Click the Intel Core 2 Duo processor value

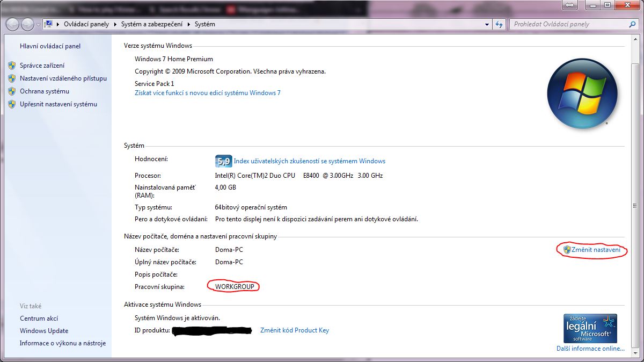pyautogui.click(x=298, y=176)
